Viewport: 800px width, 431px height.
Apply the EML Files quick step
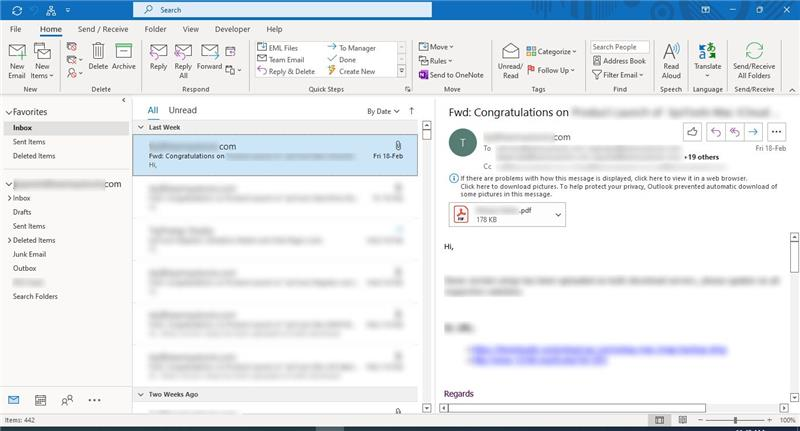[277, 47]
